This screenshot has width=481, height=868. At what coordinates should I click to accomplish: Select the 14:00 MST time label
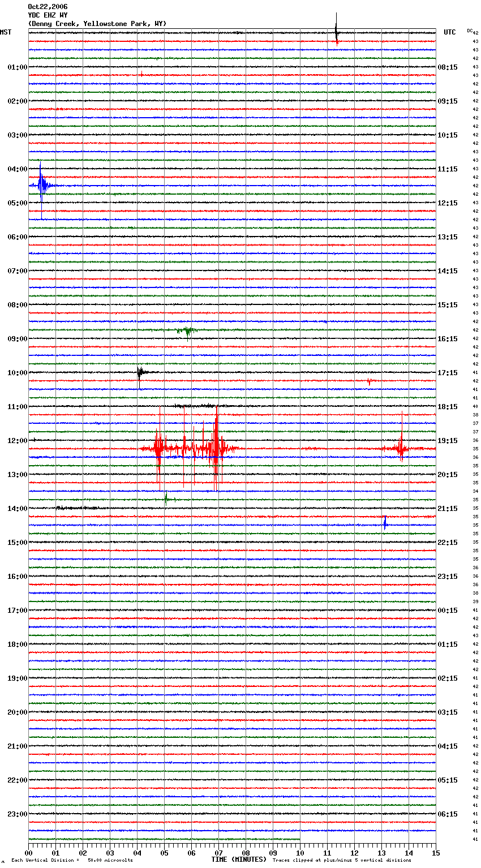pos(18,509)
